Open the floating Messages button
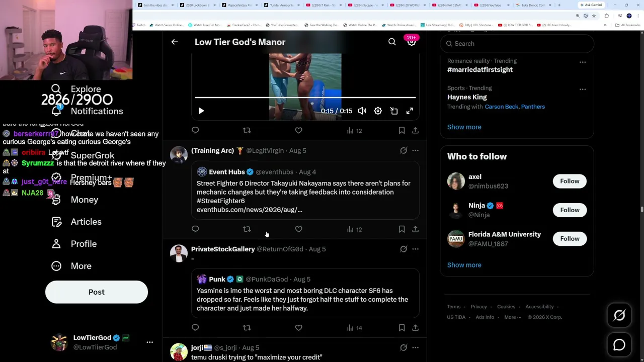Screen dimensions: 644x362 click(x=619, y=345)
